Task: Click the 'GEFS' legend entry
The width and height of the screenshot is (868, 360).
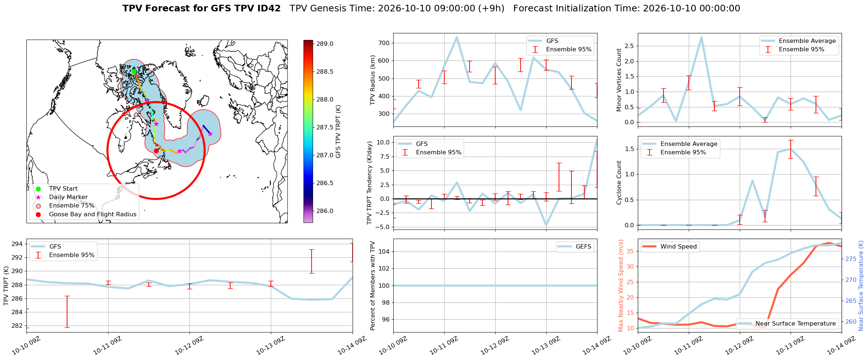Action: pyautogui.click(x=575, y=247)
